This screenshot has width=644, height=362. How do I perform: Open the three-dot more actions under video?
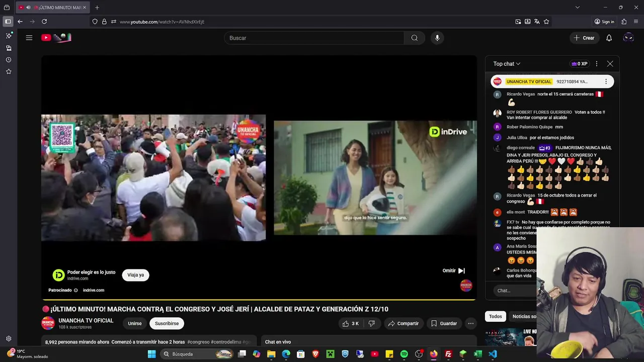click(x=470, y=323)
